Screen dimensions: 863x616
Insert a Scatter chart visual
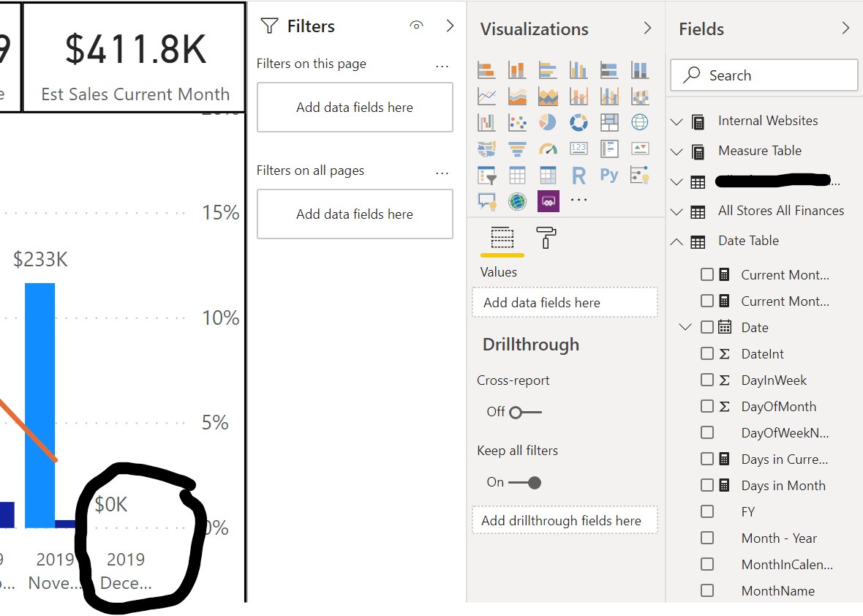click(x=517, y=122)
